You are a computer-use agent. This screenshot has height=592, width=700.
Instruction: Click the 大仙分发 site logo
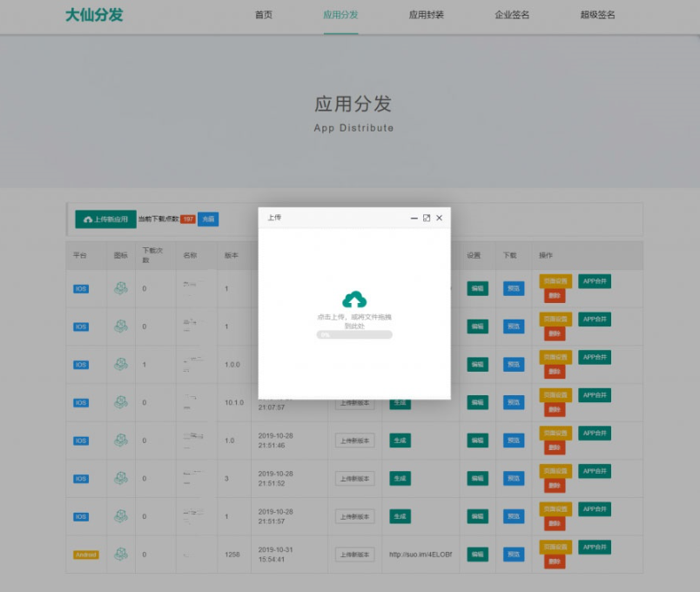pos(94,15)
